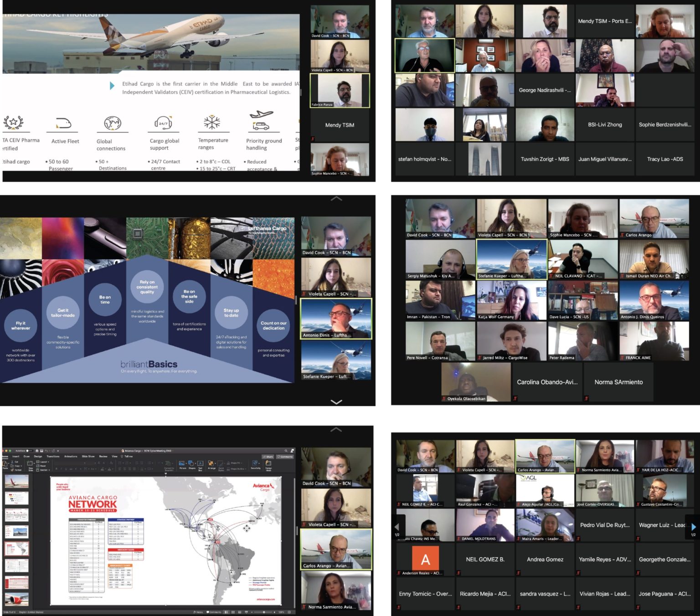The image size is (700, 616).
Task: Select first slide thumbnail showing the red airplane
Action: [16, 482]
